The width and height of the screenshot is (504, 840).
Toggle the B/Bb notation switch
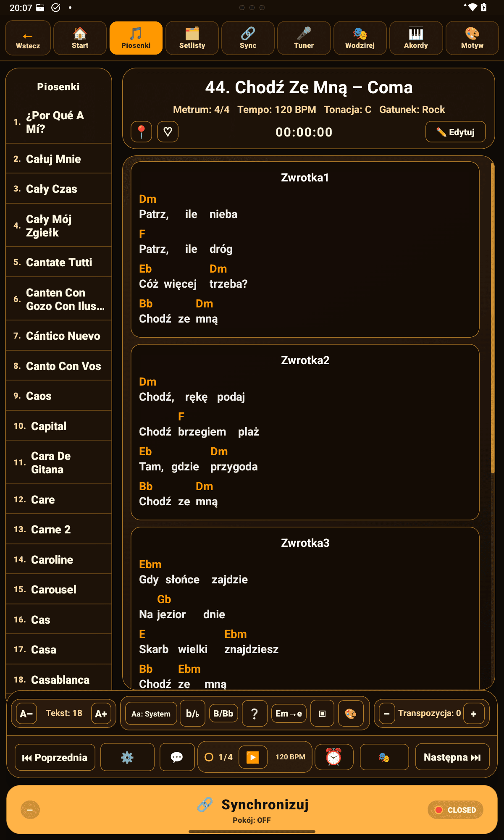[x=223, y=714]
